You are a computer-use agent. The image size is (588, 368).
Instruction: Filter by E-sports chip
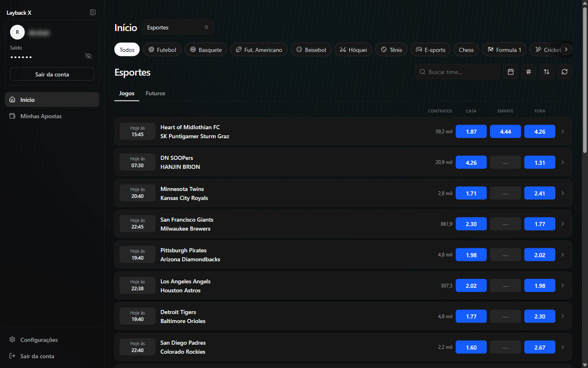(x=430, y=49)
